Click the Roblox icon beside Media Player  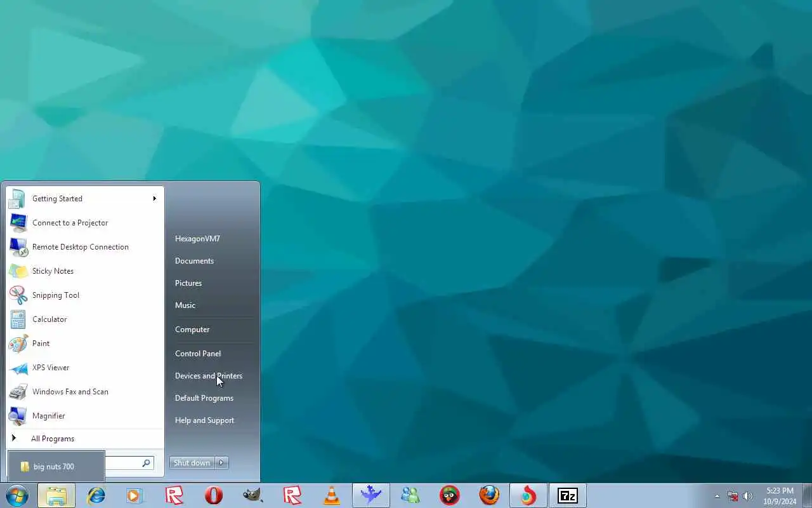coord(174,495)
